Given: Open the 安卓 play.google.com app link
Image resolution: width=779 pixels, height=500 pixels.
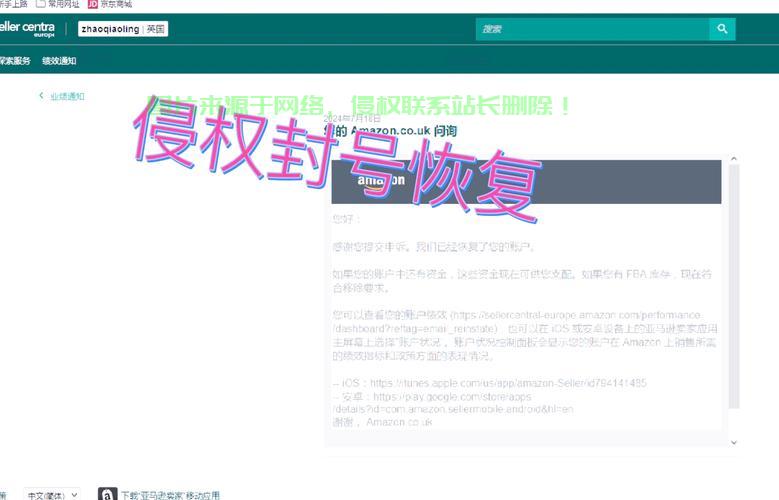Looking at the screenshot, I should (453, 403).
